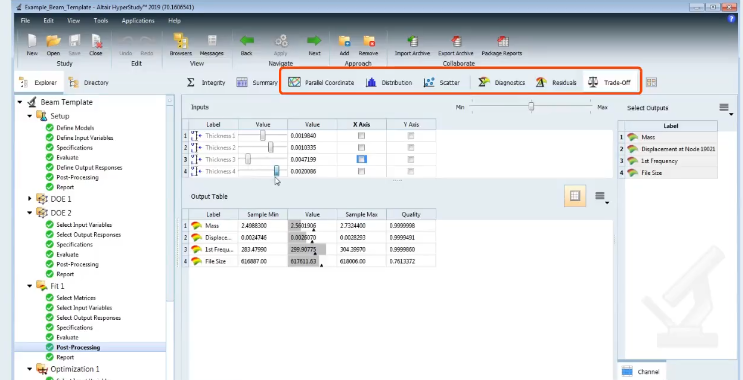Check X Axis box for Thickness 2
743x380 pixels.
[362, 148]
